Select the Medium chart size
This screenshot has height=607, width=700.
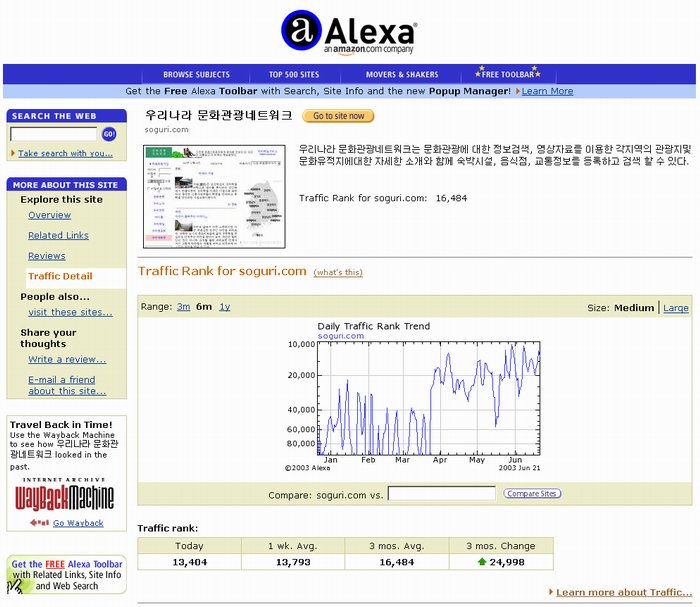(634, 308)
